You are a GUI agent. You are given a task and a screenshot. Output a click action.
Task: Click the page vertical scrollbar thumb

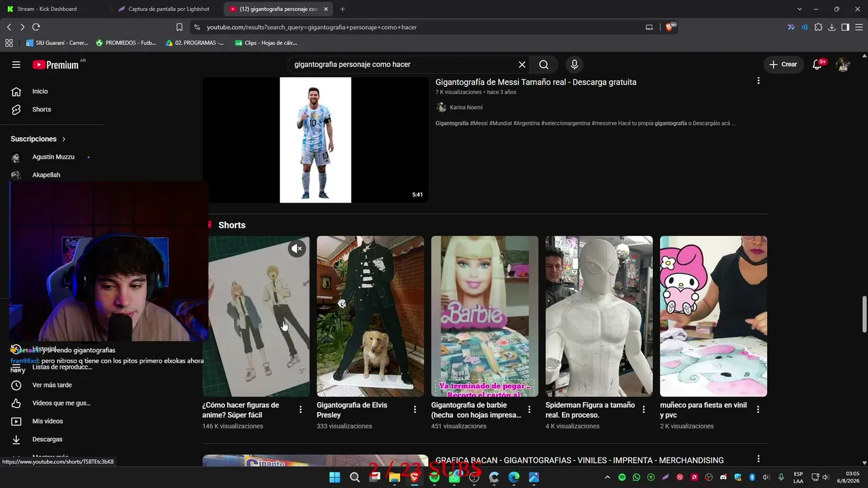[x=864, y=314]
